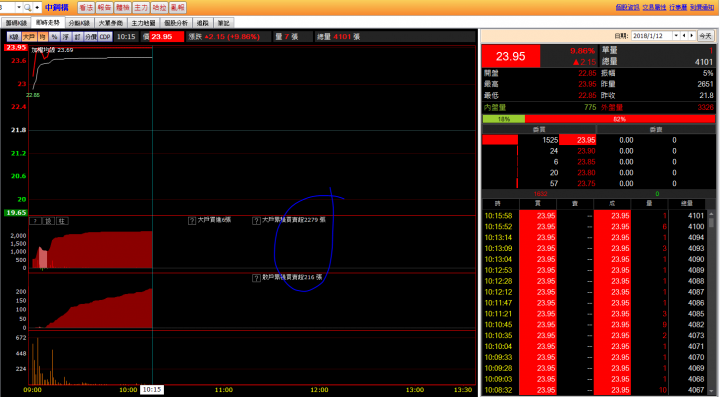Click the 說 button in the sub-chart
This screenshot has width=720, height=397.
point(49,221)
